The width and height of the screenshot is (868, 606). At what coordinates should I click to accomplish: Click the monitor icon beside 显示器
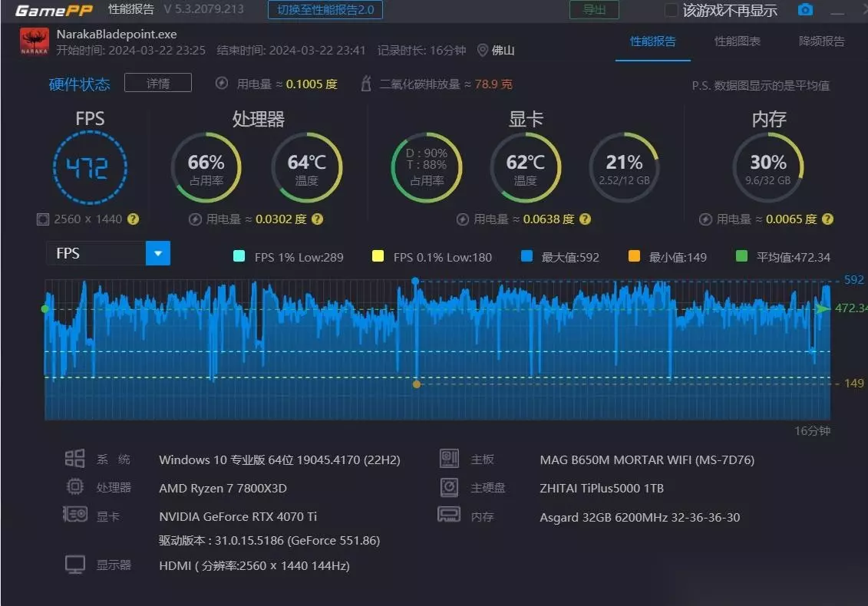click(x=75, y=565)
